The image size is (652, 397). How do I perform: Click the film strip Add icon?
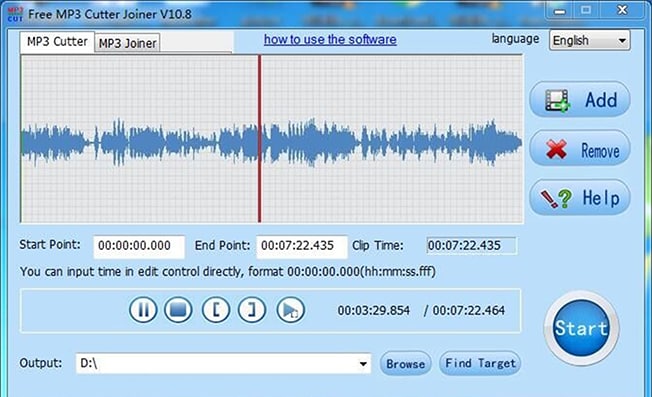pyautogui.click(x=557, y=100)
